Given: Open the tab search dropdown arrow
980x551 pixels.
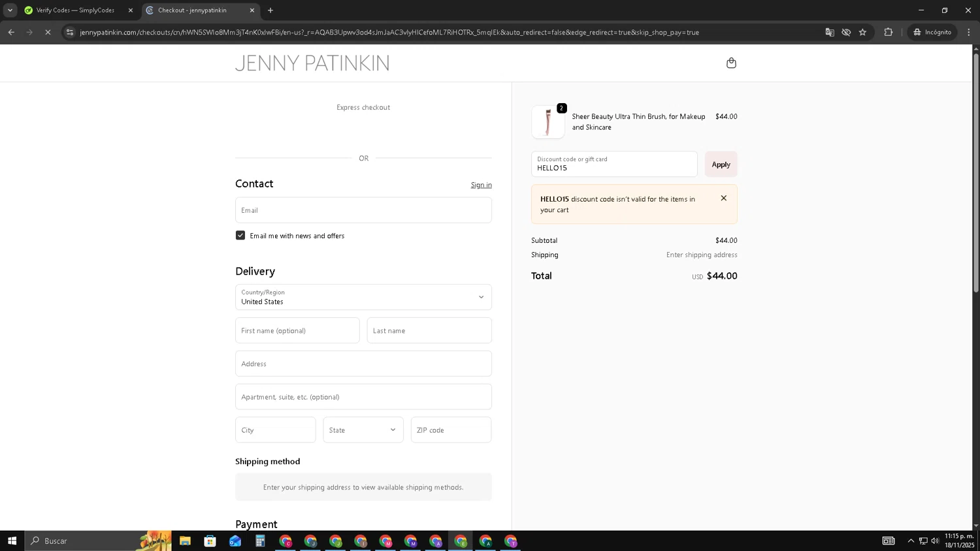Looking at the screenshot, I should 10,10.
